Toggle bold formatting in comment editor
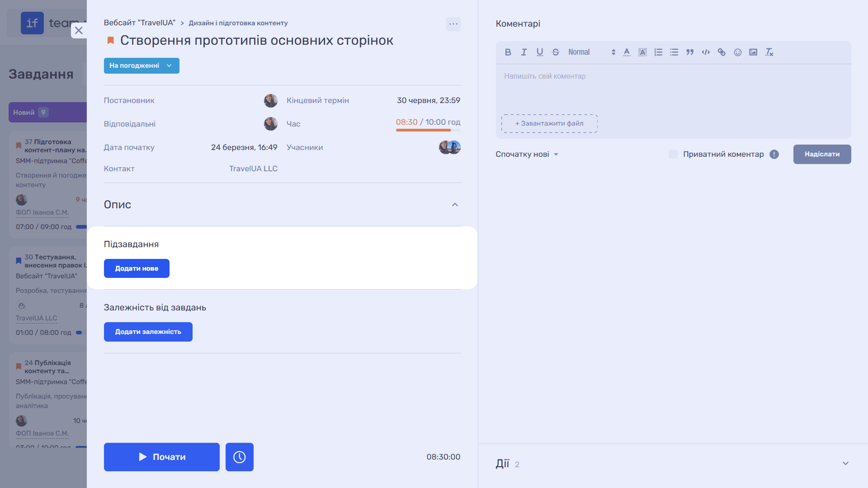This screenshot has width=868, height=488. [x=508, y=52]
